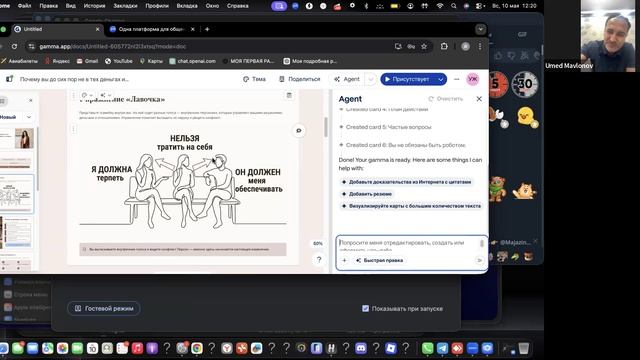The height and width of the screenshot is (360, 640).
Task: Open the Agent panel button in toolbar
Action: tap(347, 79)
